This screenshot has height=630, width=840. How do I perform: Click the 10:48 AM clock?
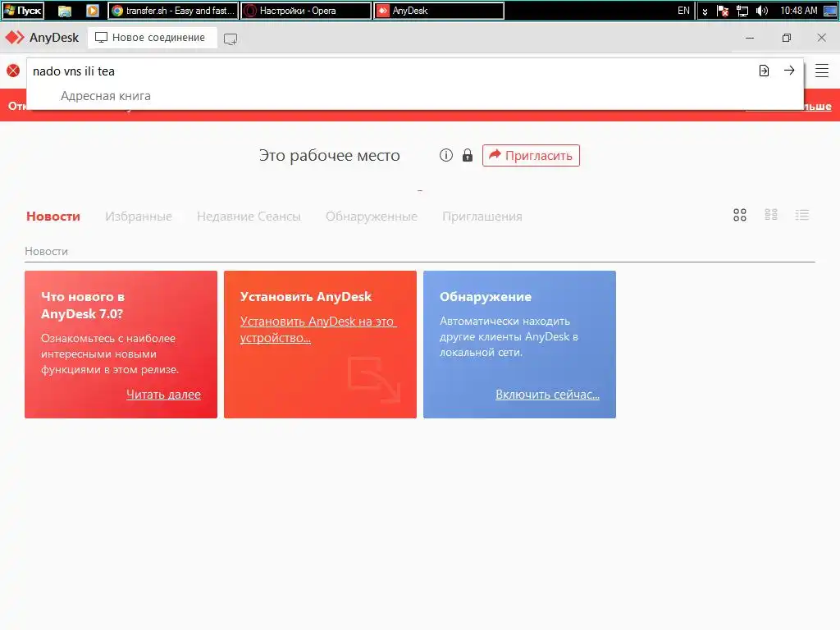798,11
